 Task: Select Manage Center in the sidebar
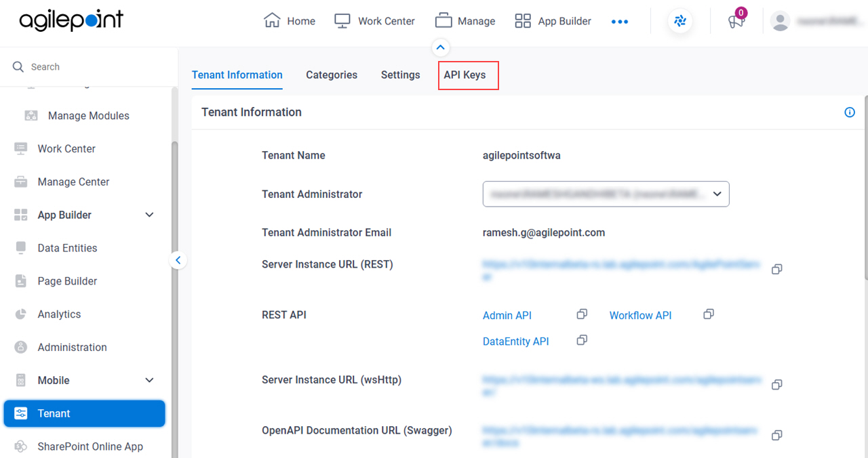pos(73,182)
